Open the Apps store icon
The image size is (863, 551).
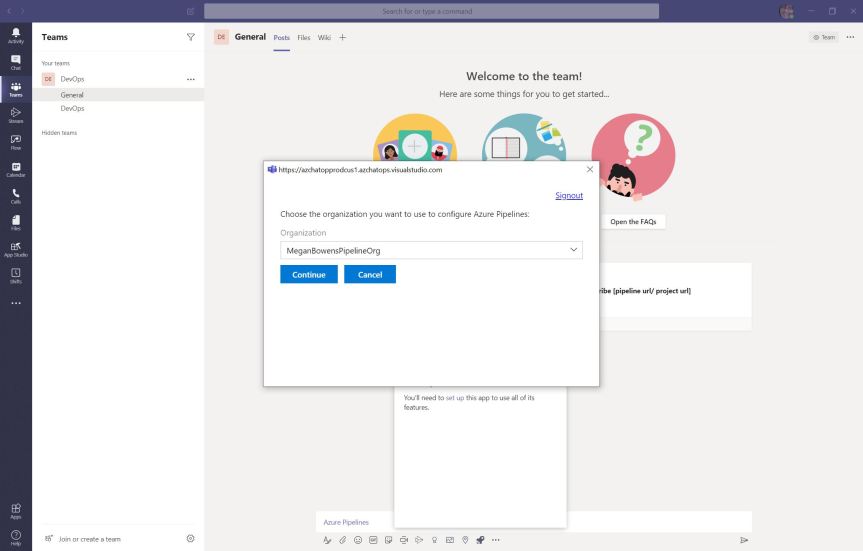click(x=15, y=510)
